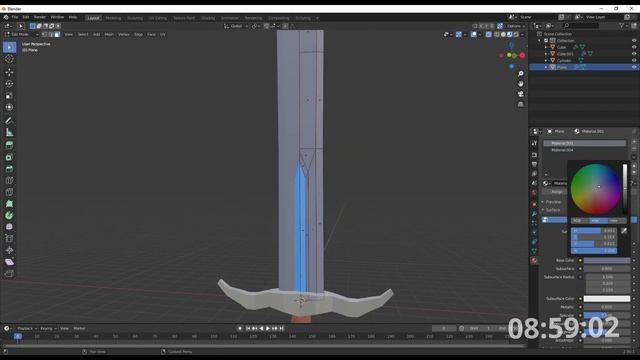The height and width of the screenshot is (360, 640).
Task: Select the Inset Faces tool
Action: coord(9,157)
